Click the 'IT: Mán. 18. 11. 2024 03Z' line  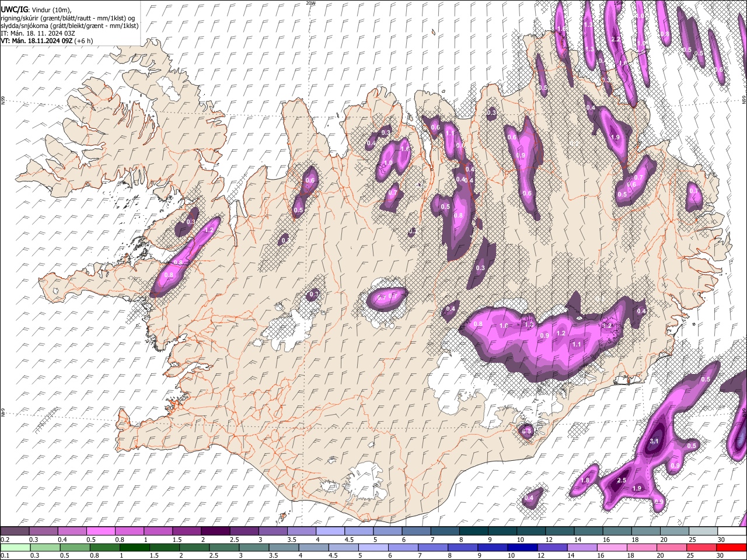tap(38, 33)
